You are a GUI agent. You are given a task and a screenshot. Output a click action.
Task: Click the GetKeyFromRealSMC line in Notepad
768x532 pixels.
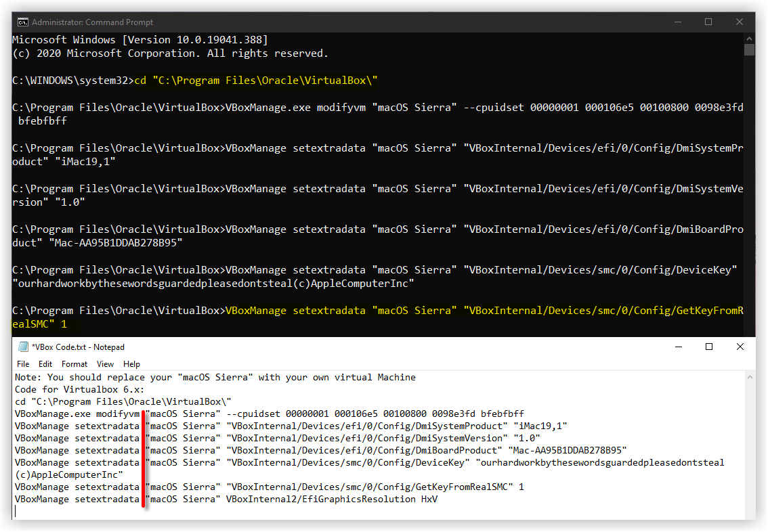click(270, 487)
